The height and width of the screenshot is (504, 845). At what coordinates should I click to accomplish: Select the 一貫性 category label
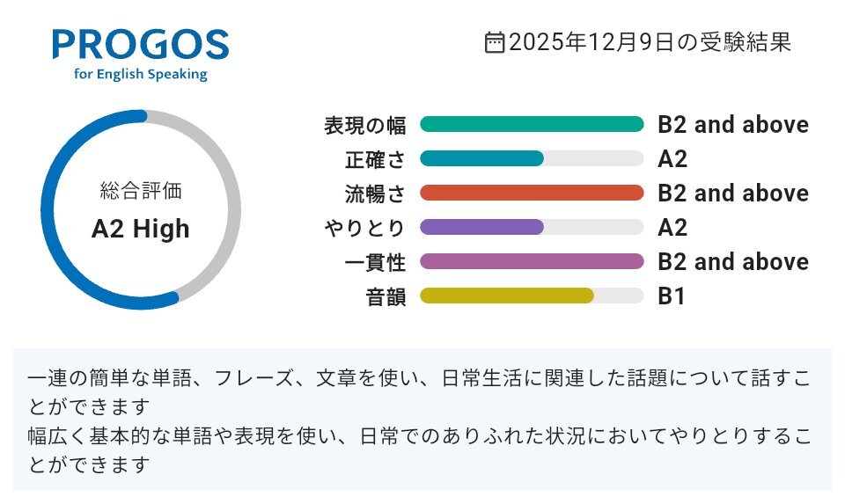coord(376,262)
